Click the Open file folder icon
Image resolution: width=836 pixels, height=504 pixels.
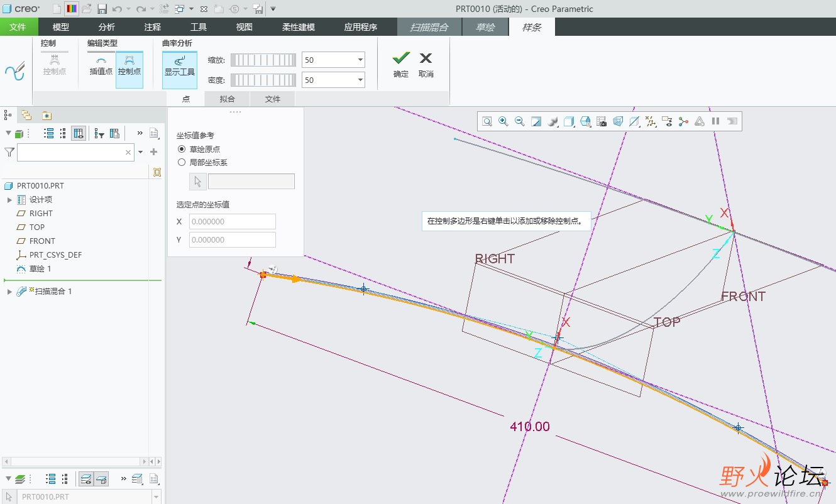click(87, 9)
